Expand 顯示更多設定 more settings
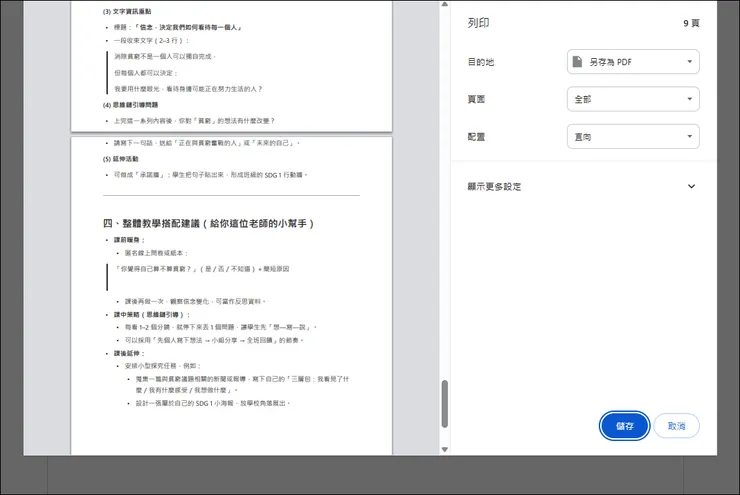This screenshot has width=740, height=495. pyautogui.click(x=581, y=186)
